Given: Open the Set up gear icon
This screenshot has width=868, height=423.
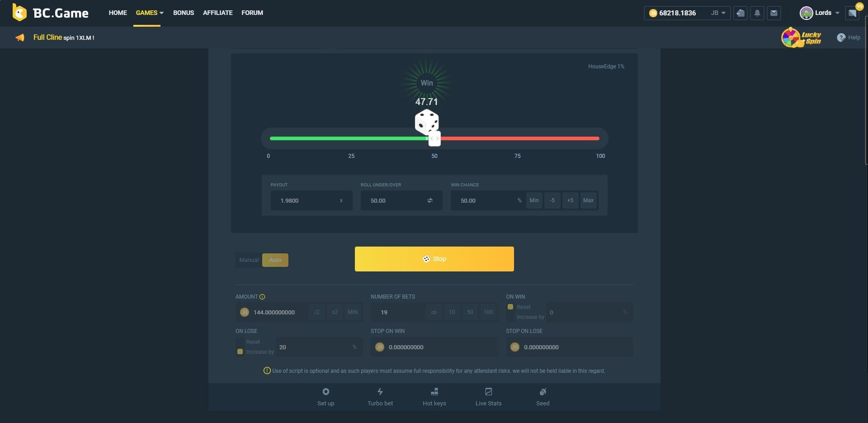Looking at the screenshot, I should [x=325, y=392].
